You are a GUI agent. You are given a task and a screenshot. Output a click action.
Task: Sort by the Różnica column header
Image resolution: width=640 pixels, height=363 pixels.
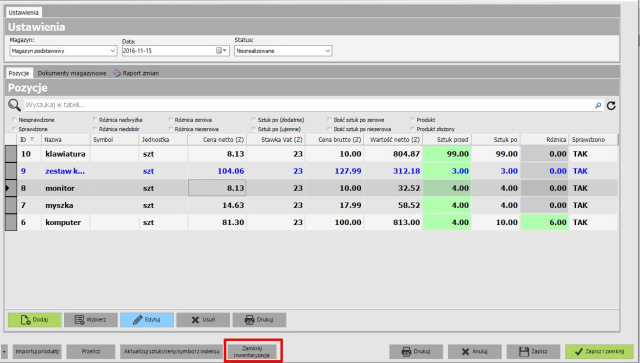545,140
